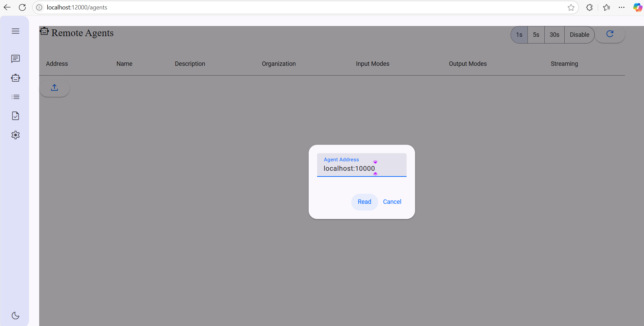
Task: Cancel the agent address dialog
Action: click(x=392, y=202)
